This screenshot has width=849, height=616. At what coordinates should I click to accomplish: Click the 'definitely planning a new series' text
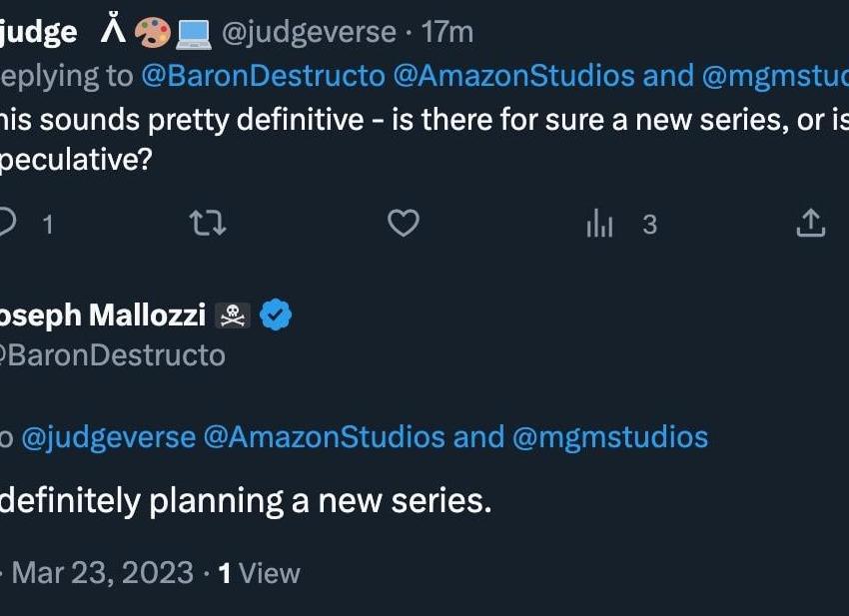pyautogui.click(x=246, y=500)
